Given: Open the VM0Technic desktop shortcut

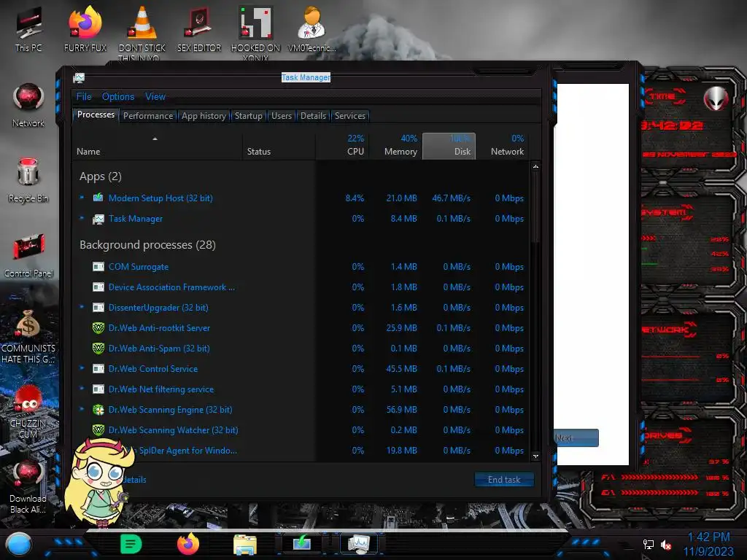Looking at the screenshot, I should [312, 28].
